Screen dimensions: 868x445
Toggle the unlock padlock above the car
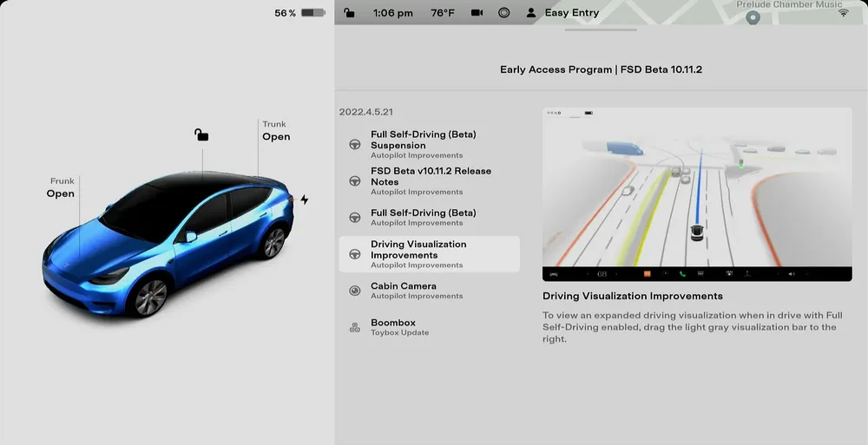pos(201,134)
